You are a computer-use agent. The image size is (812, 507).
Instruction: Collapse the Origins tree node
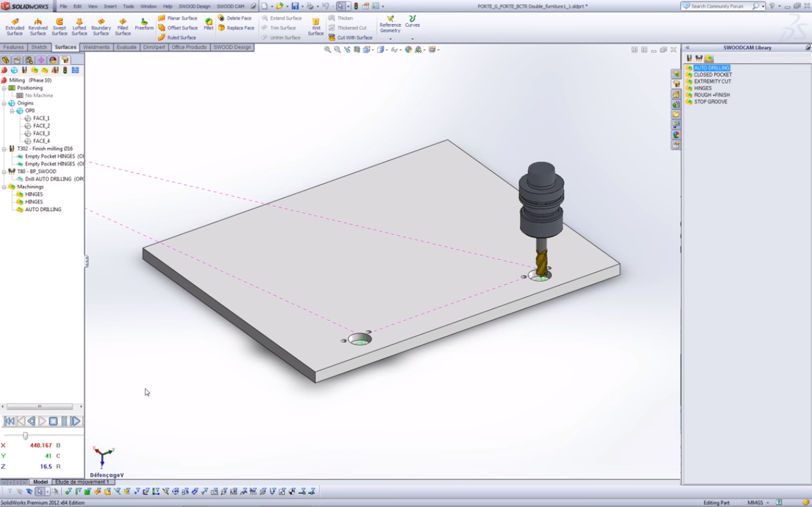tap(4, 103)
